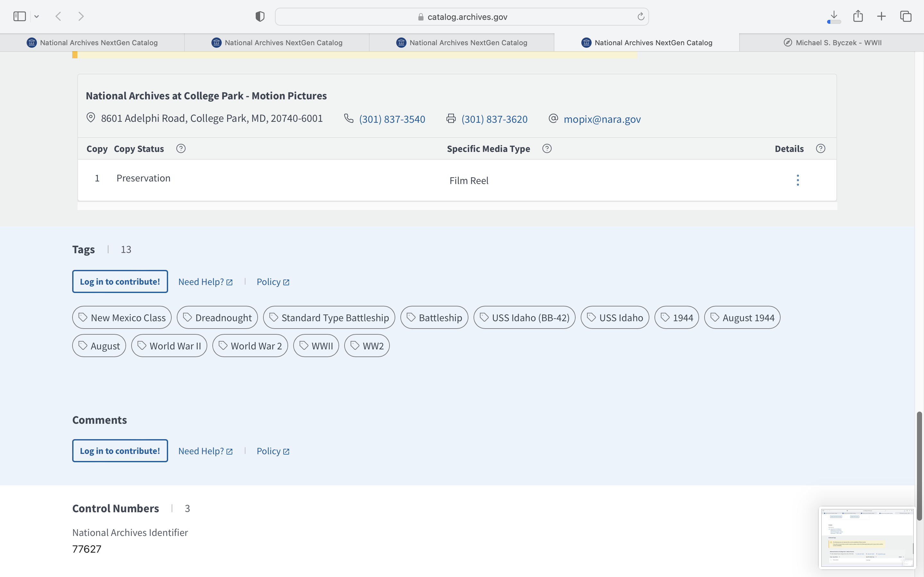Open the Safari downloads icon

coord(834,16)
